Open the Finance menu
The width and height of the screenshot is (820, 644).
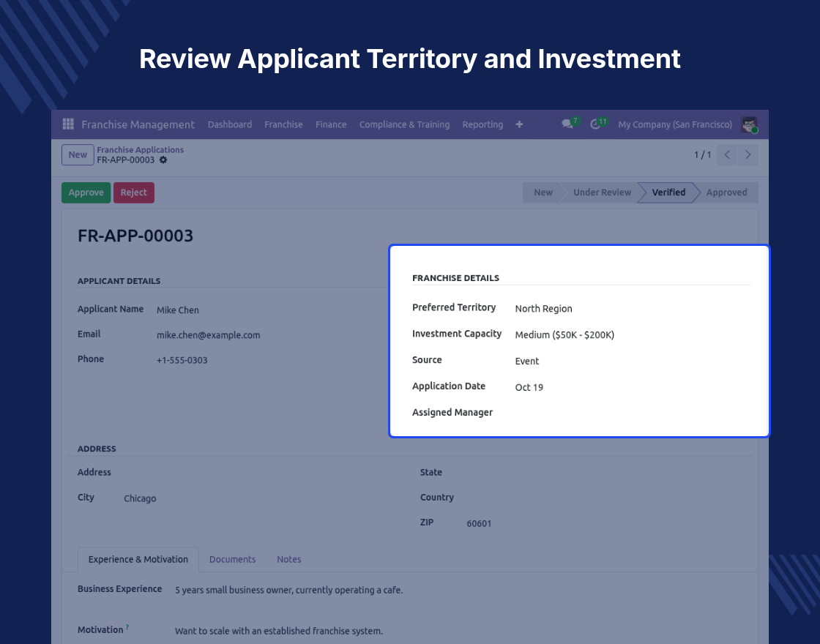[x=330, y=124]
